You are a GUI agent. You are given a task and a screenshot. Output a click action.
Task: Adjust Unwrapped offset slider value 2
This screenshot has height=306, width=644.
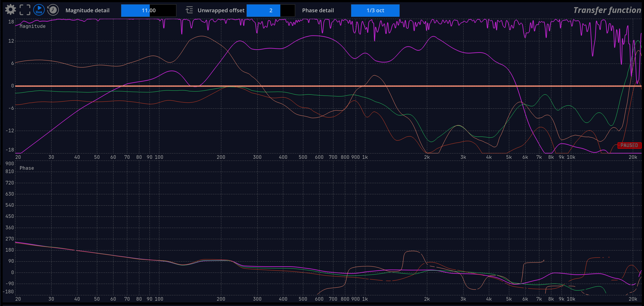point(271,10)
